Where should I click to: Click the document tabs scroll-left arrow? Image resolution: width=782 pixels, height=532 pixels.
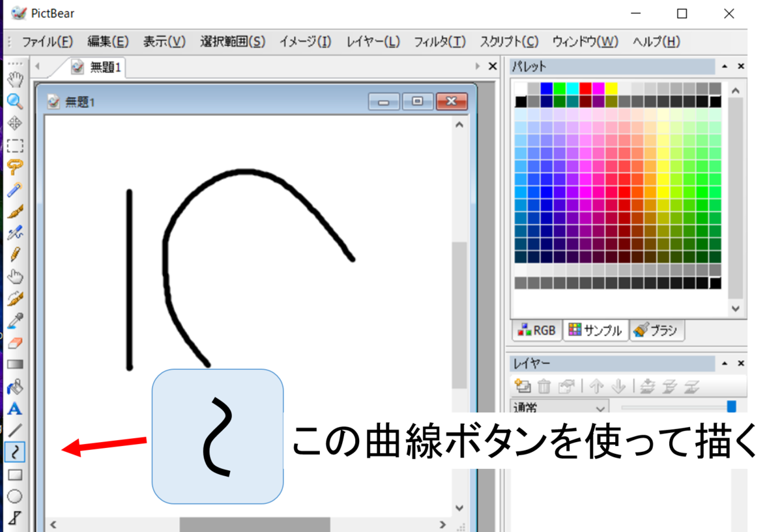(37, 66)
